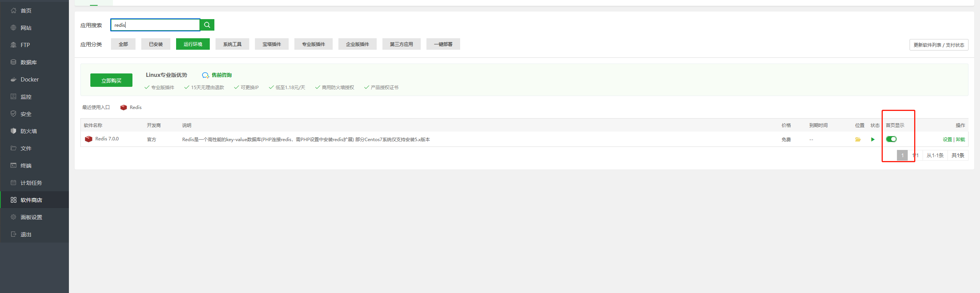This screenshot has width=980, height=293.
Task: Click the 价格 column header
Action: coord(786,125)
